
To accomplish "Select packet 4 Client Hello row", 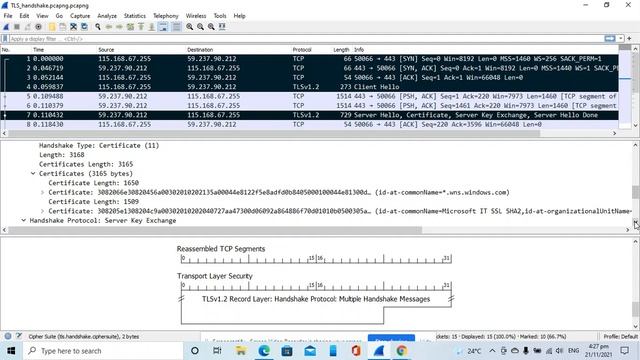I will click(x=309, y=87).
